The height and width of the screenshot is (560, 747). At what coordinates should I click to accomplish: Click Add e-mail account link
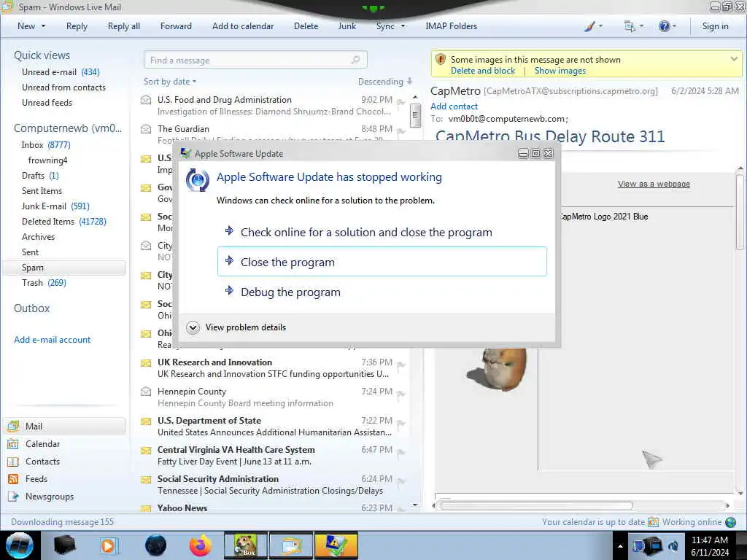point(52,340)
